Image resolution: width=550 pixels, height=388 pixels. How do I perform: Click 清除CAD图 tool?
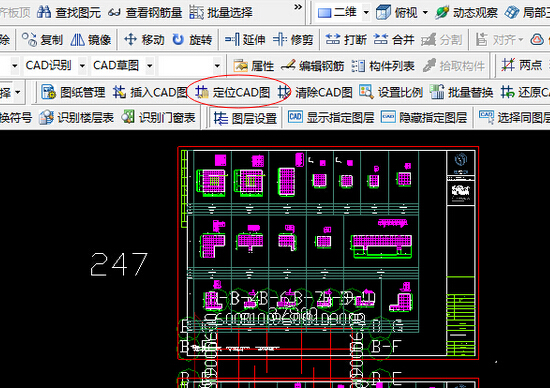tap(315, 92)
